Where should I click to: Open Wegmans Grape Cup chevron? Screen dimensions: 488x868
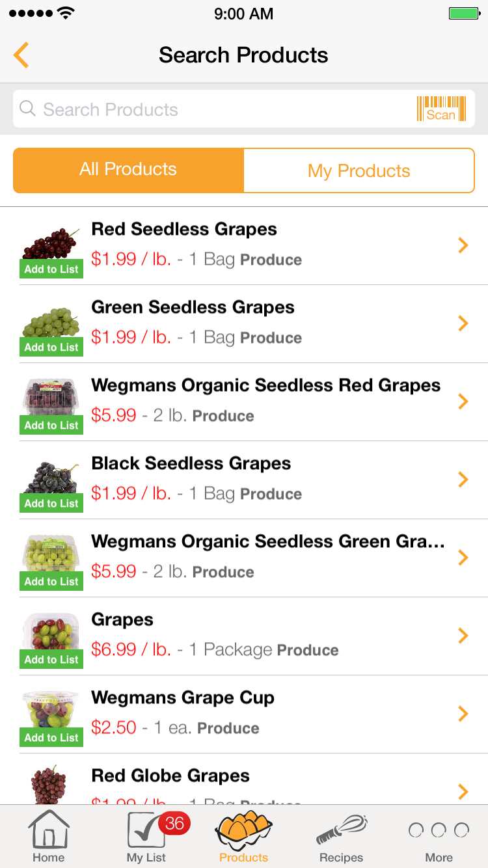pyautogui.click(x=463, y=714)
